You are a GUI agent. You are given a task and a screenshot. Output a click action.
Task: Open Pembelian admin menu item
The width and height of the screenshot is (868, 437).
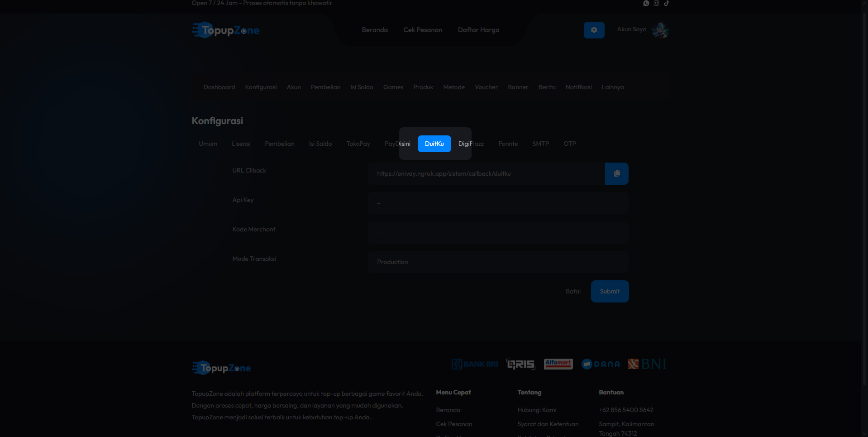325,87
